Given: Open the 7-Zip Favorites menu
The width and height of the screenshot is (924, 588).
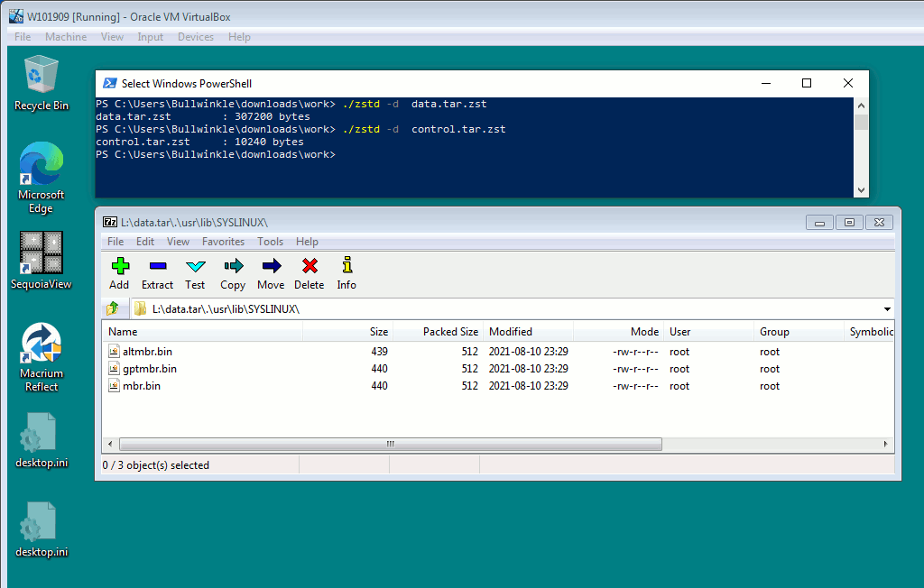Looking at the screenshot, I should (x=223, y=242).
